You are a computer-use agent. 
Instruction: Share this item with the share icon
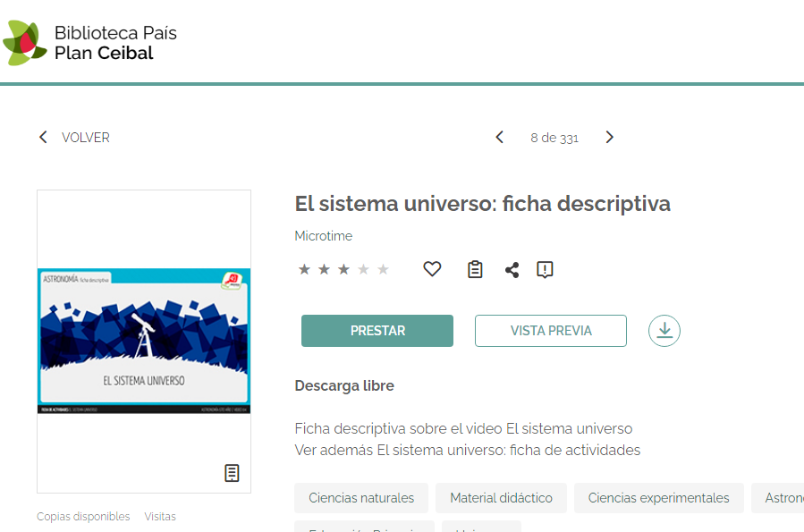click(512, 270)
